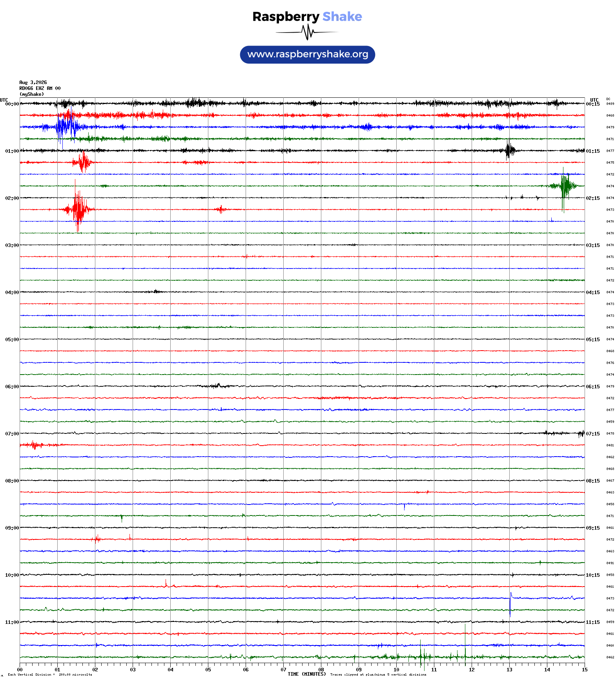This screenshot has width=616, height=680.
Task: Select minute "10" on the bottom time axis
Action: coord(396,670)
